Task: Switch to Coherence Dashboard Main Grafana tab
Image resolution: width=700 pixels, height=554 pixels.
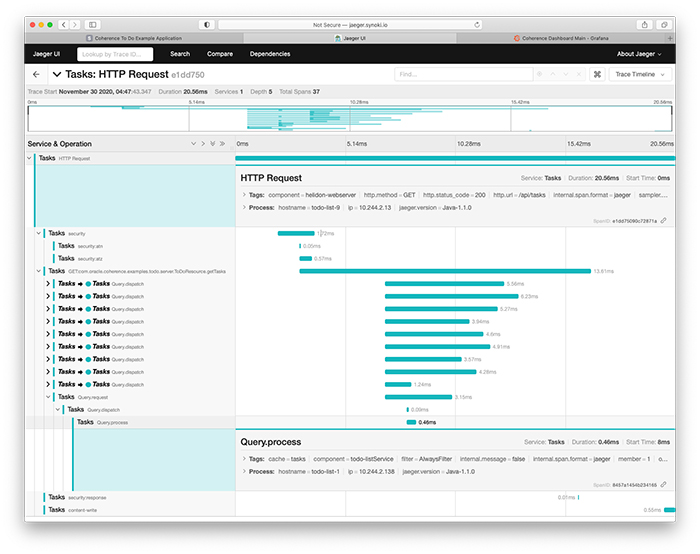Action: click(561, 38)
